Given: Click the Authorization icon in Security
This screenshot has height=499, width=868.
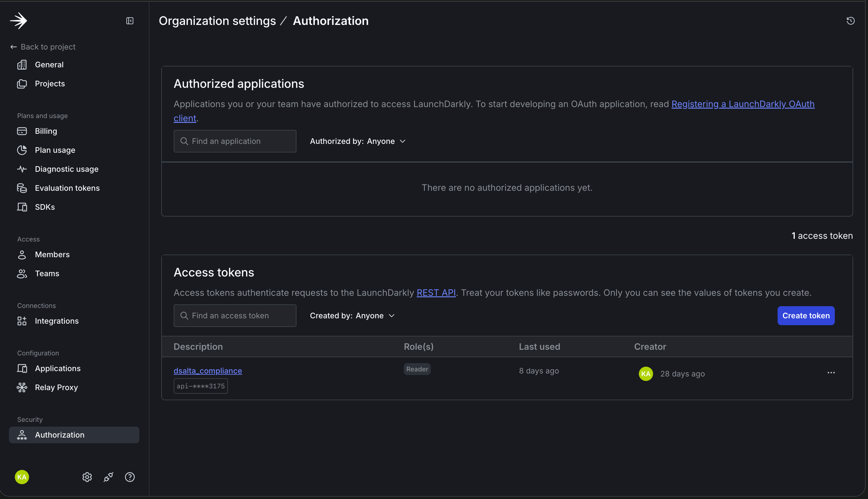Looking at the screenshot, I should point(22,435).
